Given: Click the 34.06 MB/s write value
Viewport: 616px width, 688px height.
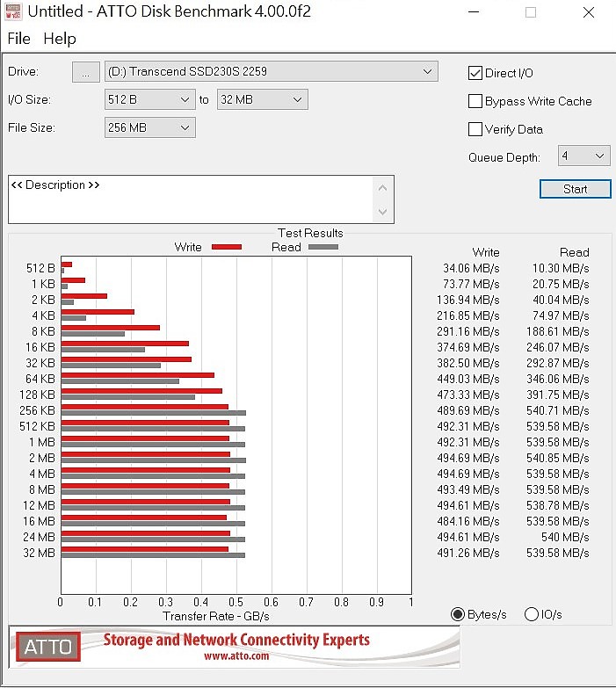Looking at the screenshot, I should (471, 268).
